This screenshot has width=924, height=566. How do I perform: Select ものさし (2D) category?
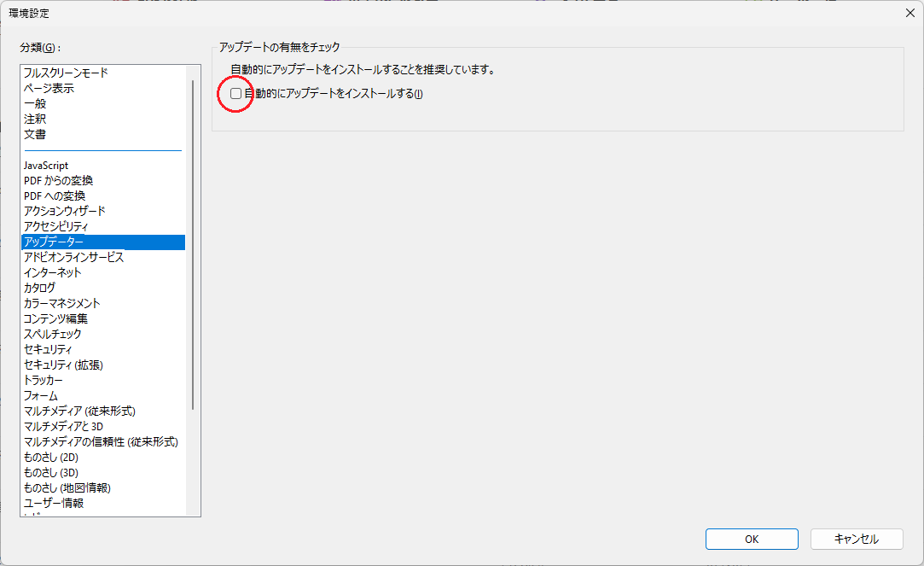103,457
